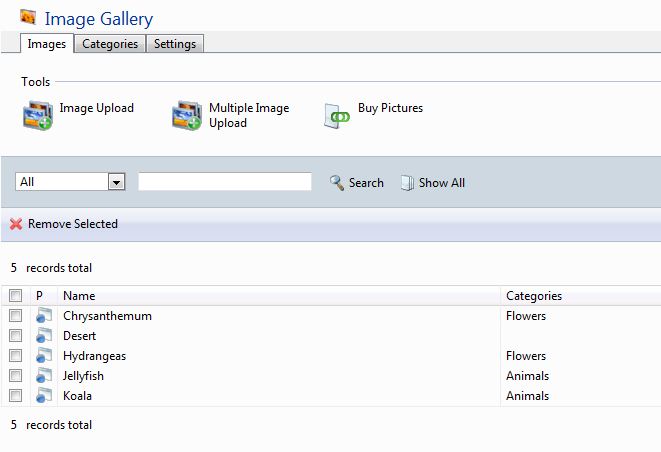
Task: Open the Chrysanthemum image name link
Action: 107,316
